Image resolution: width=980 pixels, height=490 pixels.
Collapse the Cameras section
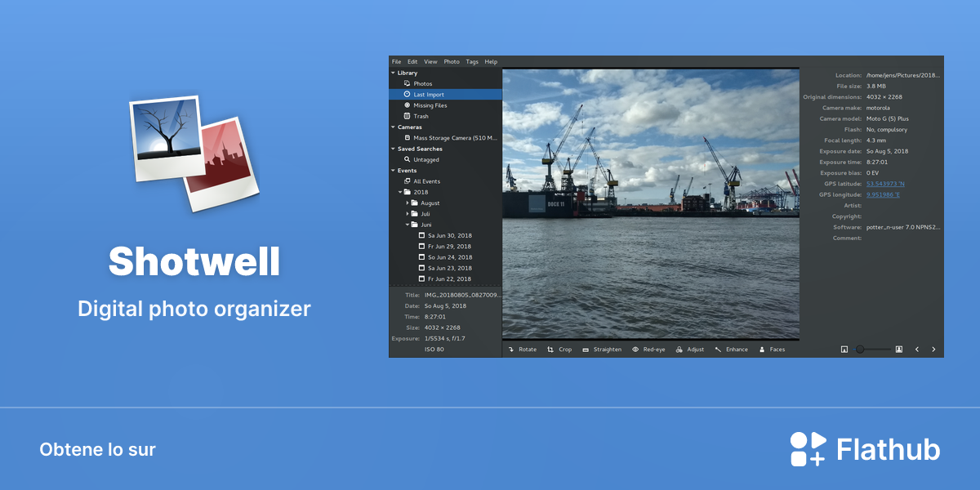[393, 127]
